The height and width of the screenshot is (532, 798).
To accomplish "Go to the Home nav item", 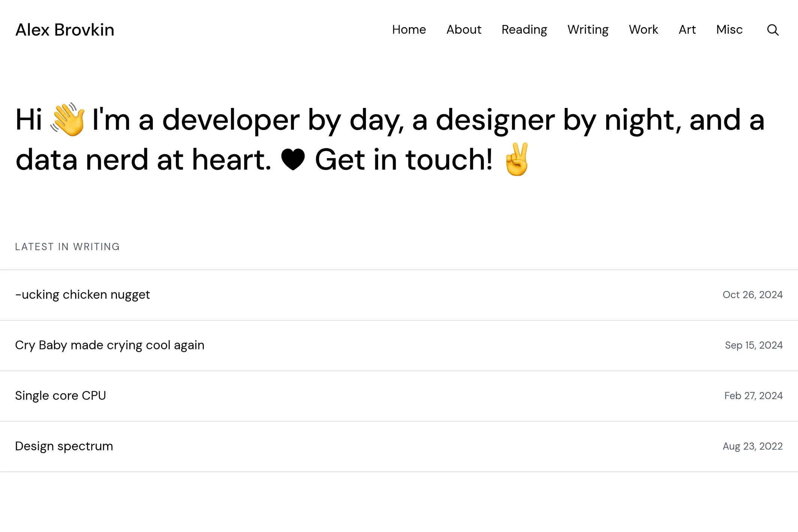I will (x=409, y=30).
